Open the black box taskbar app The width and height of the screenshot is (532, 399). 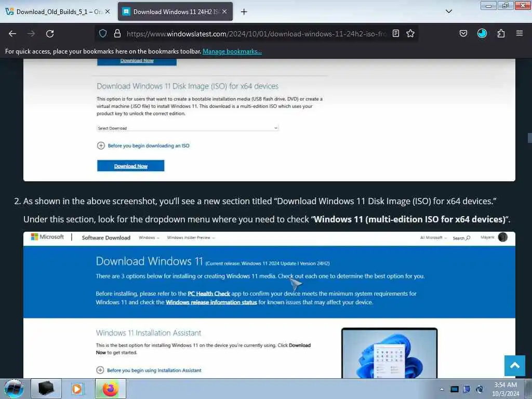(x=46, y=389)
